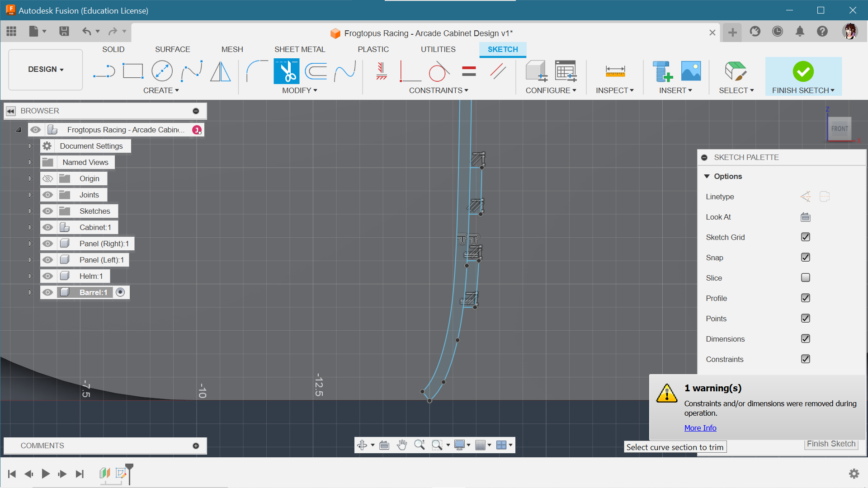
Task: Open the Job Status clock icon
Action: [777, 31]
